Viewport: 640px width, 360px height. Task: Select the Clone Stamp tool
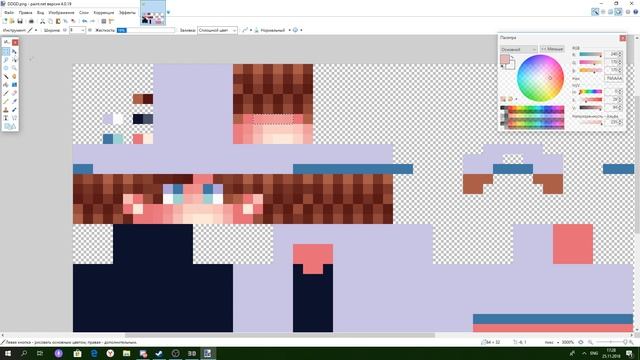(6, 110)
